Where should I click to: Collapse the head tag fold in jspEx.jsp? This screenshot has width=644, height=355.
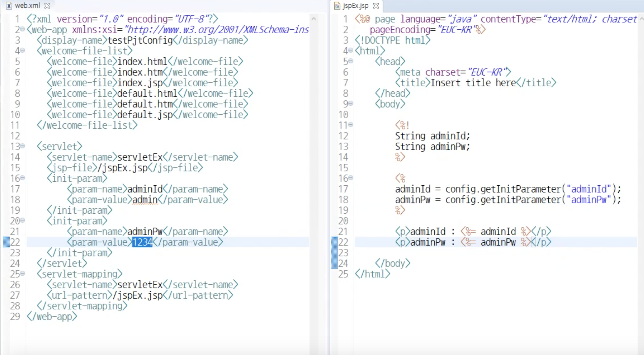[351, 61]
